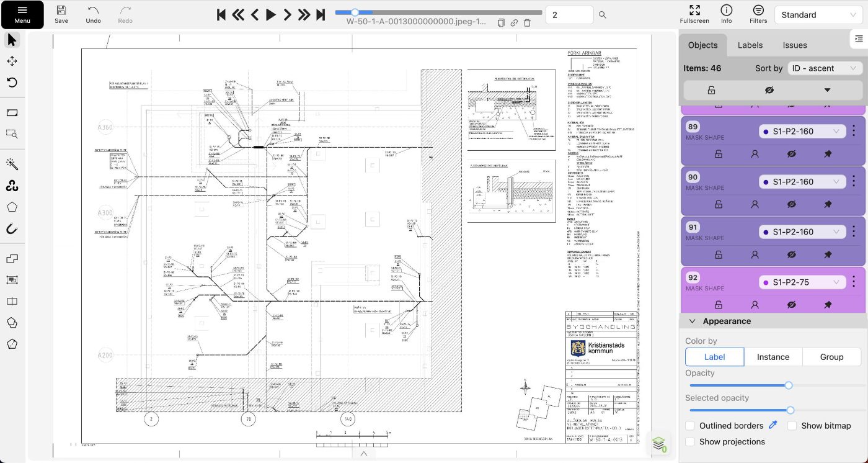
Task: Toggle lock on object 91
Action: 719,254
